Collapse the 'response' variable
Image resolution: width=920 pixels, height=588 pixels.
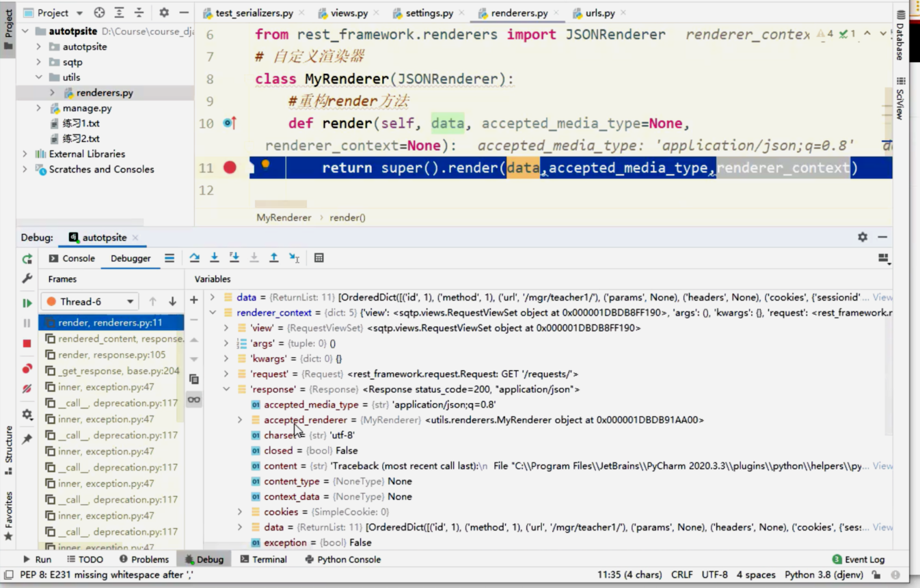point(226,389)
